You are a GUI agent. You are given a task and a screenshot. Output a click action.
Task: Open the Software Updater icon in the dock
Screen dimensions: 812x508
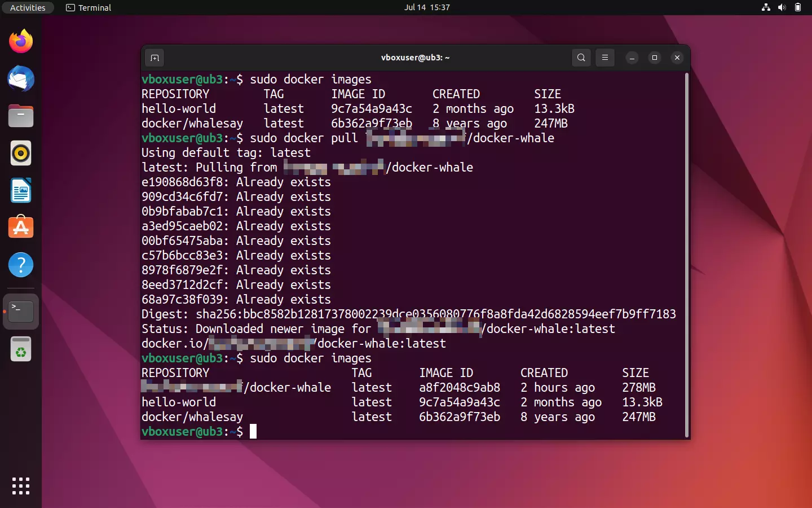tap(20, 349)
